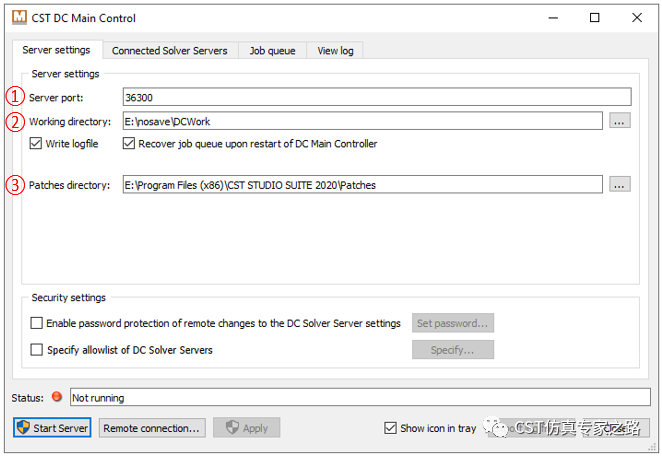The image size is (662, 457).
Task: Switch to the Job queue tab
Action: (x=272, y=51)
